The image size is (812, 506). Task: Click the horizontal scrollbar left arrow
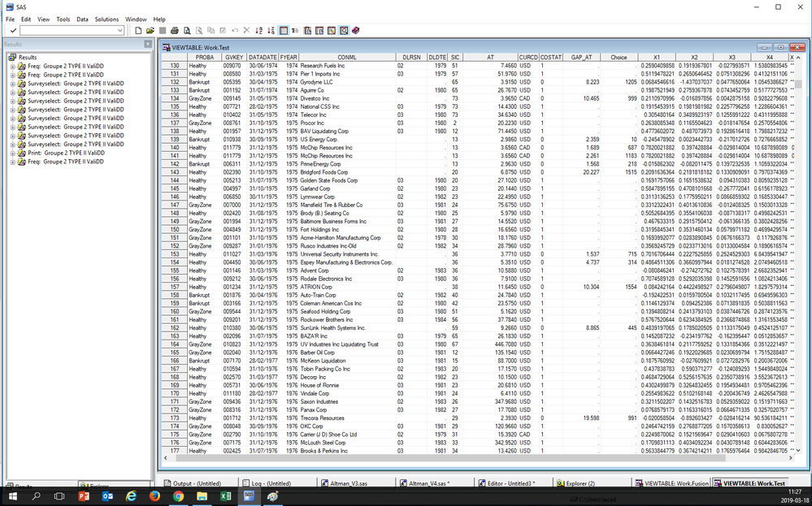point(166,458)
